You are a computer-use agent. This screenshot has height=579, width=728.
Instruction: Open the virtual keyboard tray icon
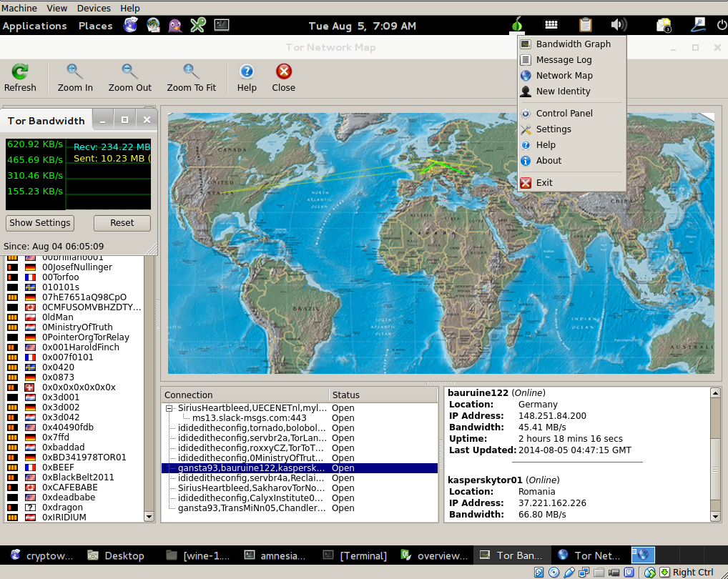coord(551,24)
